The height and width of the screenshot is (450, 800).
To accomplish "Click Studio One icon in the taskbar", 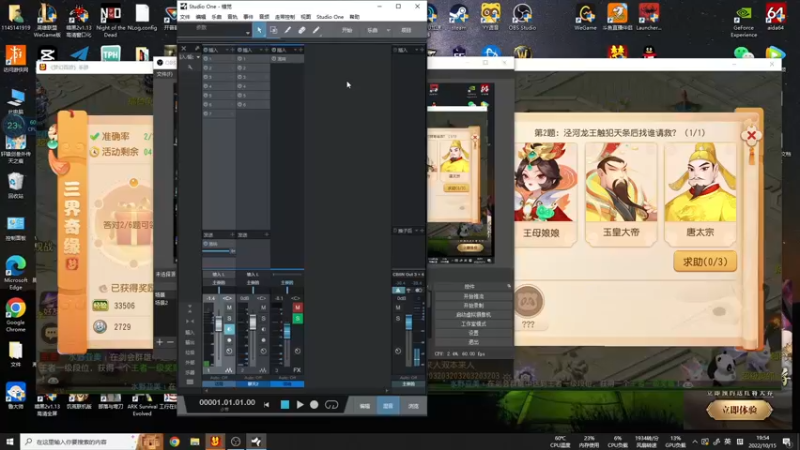I will coord(256,441).
